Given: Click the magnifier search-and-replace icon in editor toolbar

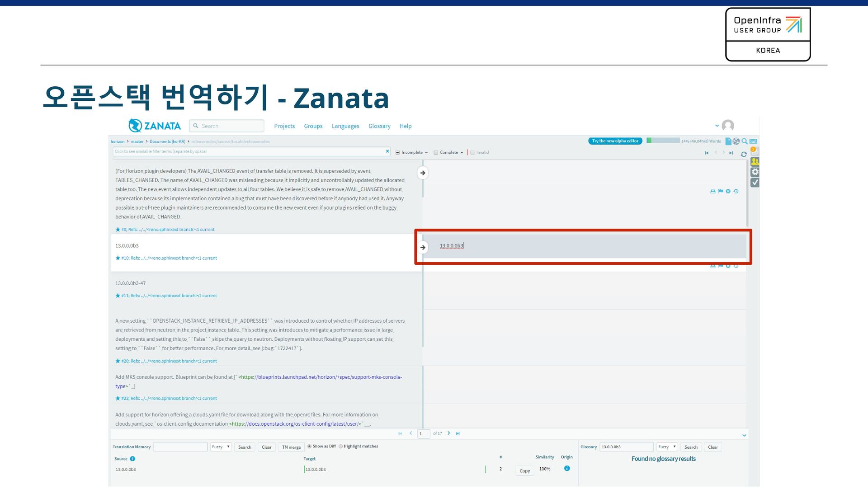Looking at the screenshot, I should [745, 141].
